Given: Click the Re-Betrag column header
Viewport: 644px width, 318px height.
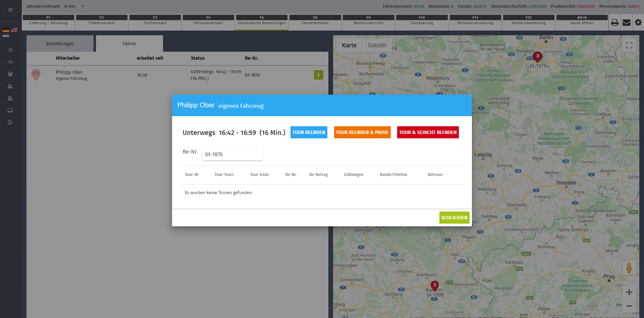Looking at the screenshot, I should click(318, 175).
